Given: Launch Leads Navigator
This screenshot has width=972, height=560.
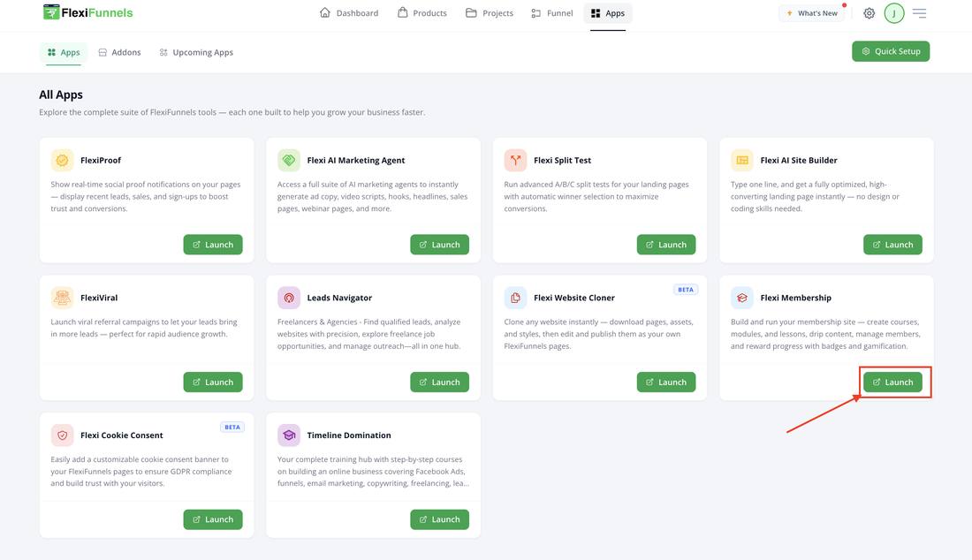Looking at the screenshot, I should point(439,382).
